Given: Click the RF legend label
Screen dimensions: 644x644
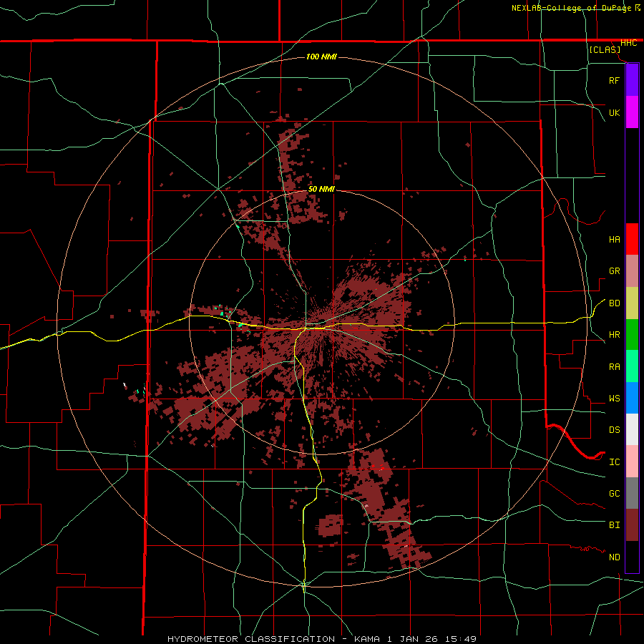Looking at the screenshot, I should [614, 81].
